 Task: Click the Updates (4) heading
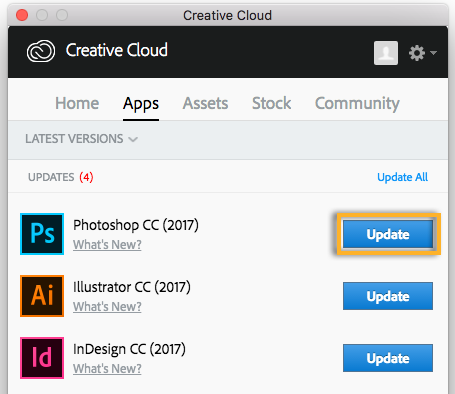point(61,177)
